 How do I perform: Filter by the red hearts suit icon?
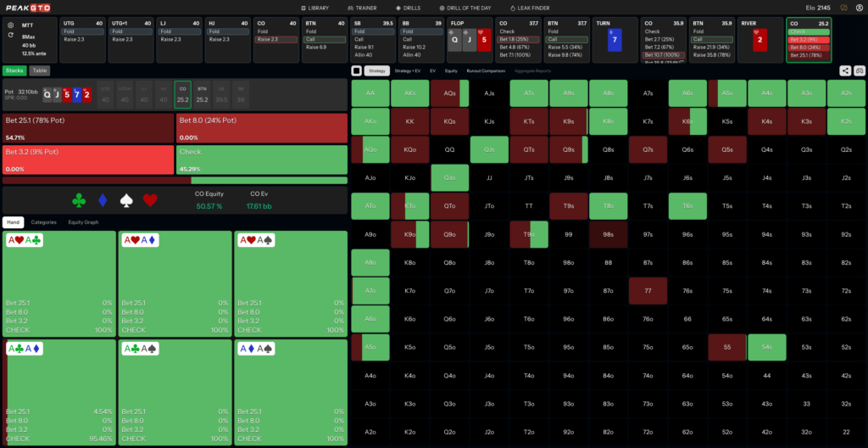tap(151, 200)
